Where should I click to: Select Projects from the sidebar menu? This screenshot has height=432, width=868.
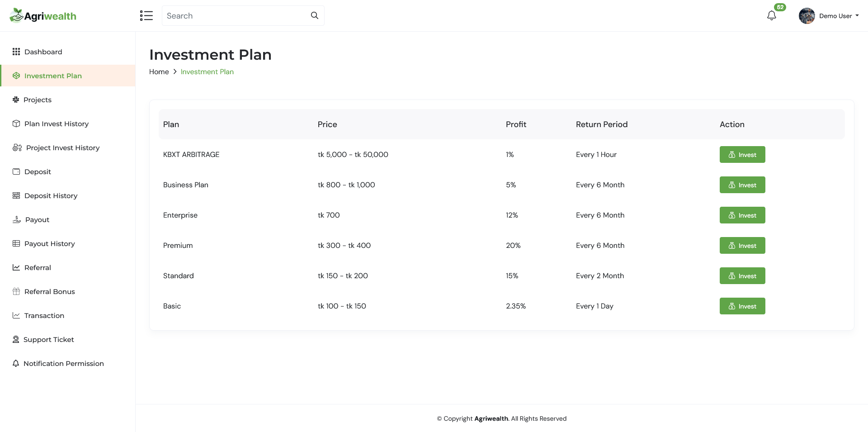pyautogui.click(x=38, y=100)
